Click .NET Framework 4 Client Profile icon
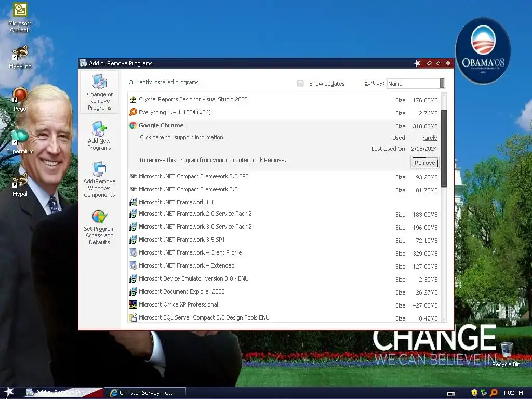532x399 pixels. point(132,253)
